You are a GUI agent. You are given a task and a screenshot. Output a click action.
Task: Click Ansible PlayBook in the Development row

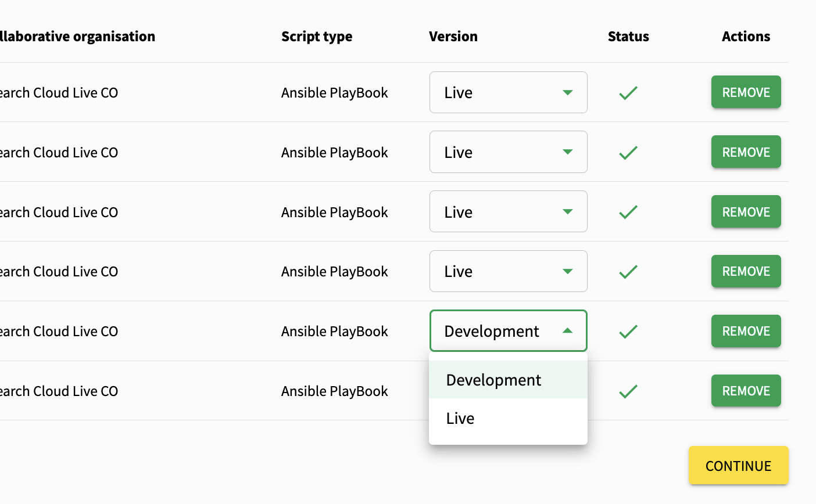(335, 332)
